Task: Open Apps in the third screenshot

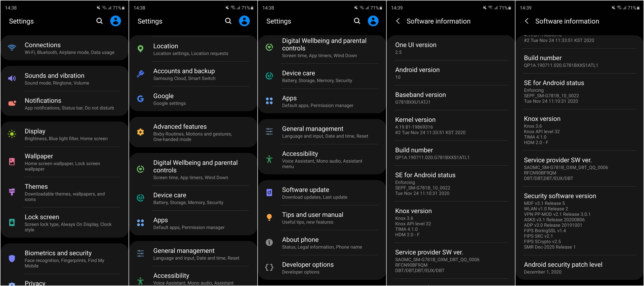Action: point(322,101)
